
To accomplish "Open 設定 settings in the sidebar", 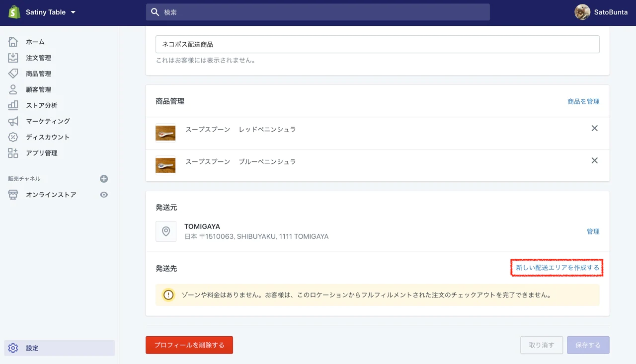I will [32, 348].
